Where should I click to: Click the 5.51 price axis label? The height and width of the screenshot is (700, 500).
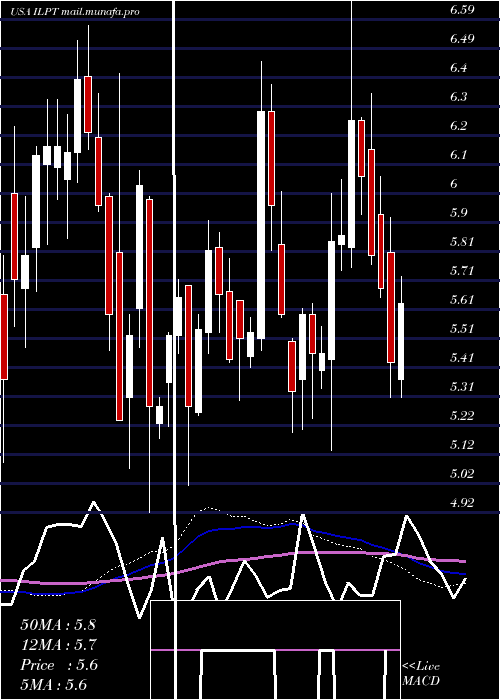coord(462,329)
